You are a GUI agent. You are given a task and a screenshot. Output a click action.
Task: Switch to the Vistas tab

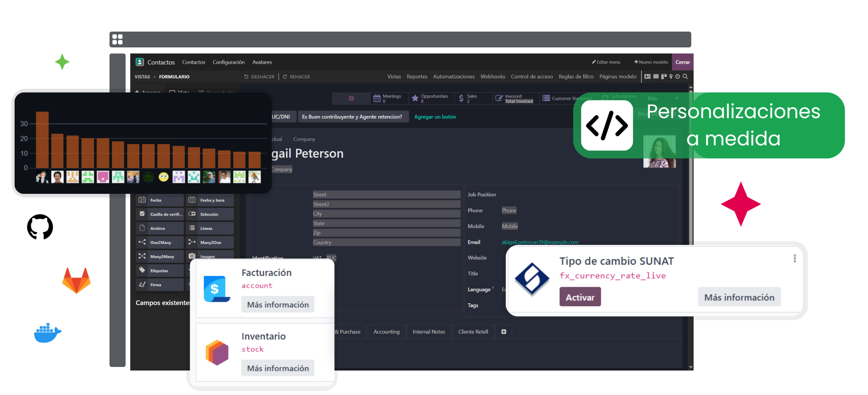(394, 77)
